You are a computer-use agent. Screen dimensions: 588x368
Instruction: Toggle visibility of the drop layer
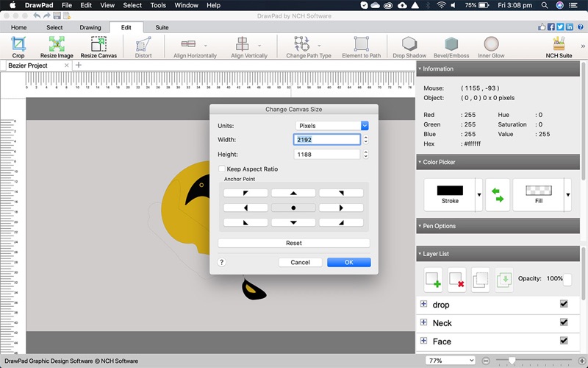tap(564, 304)
